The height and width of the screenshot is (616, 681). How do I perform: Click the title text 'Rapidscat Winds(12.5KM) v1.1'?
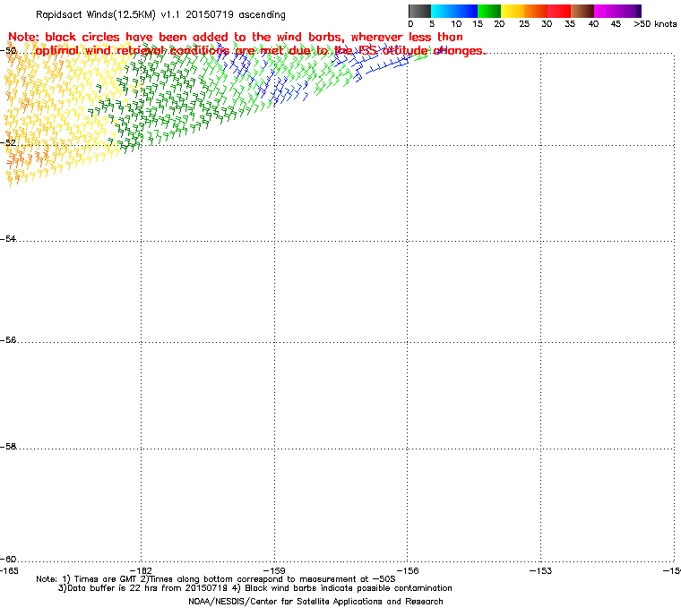[108, 14]
